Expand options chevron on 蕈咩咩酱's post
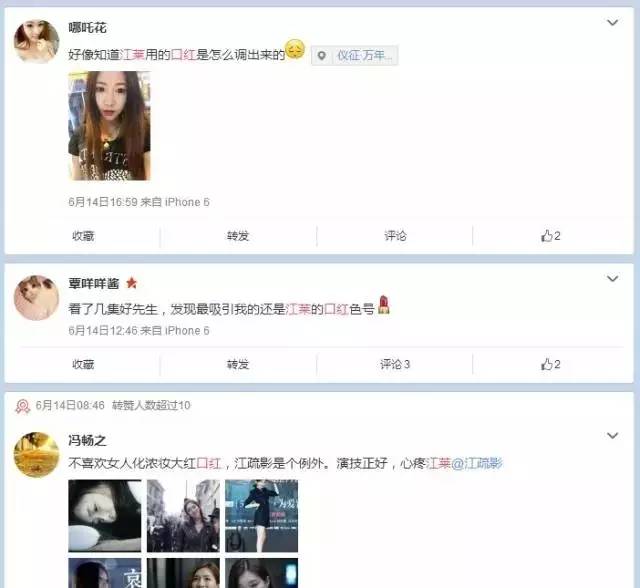Viewport: 640px width, 588px height. (612, 279)
